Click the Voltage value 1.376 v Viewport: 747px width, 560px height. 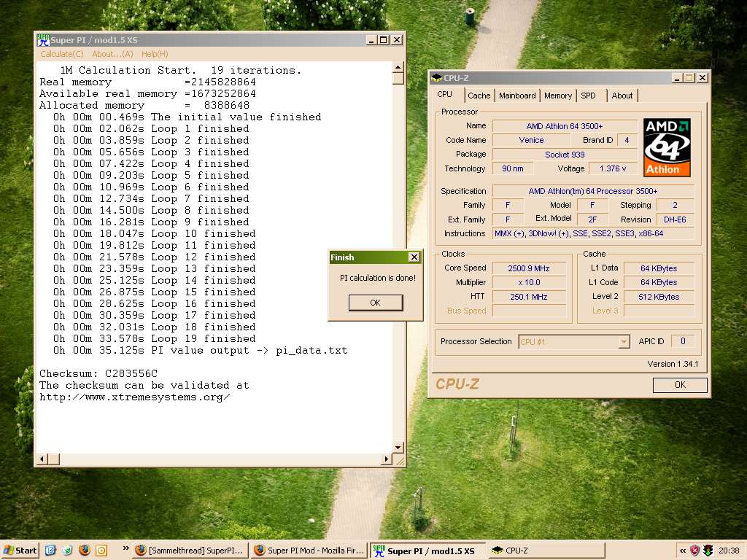(613, 168)
